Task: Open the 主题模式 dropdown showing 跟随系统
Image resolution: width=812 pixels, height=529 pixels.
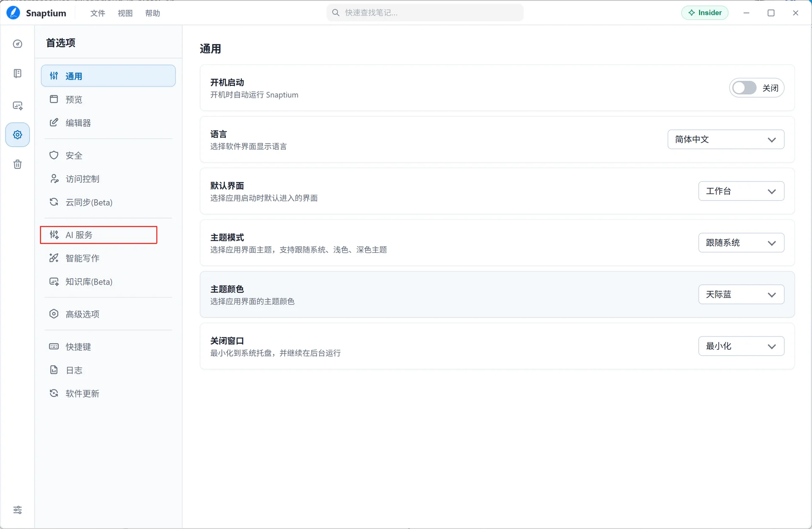Action: (741, 243)
